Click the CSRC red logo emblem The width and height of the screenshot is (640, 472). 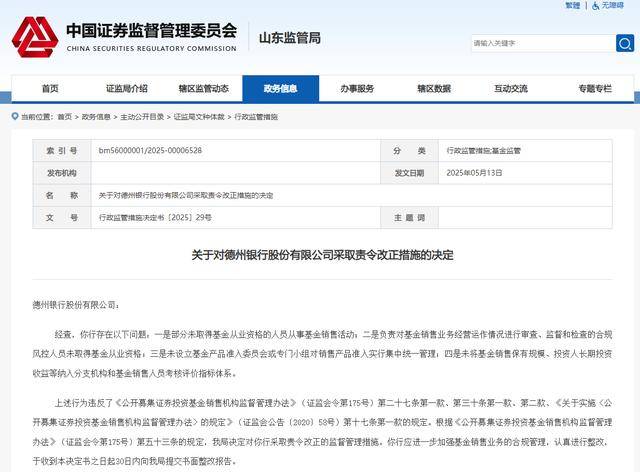click(35, 37)
